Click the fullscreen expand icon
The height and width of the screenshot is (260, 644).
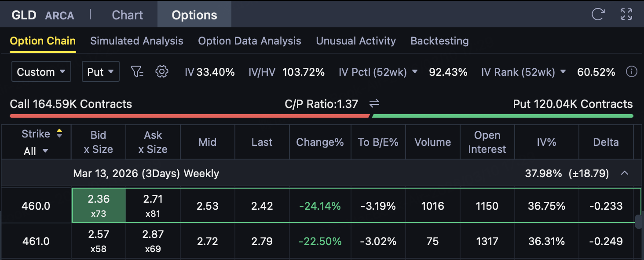pos(626,15)
